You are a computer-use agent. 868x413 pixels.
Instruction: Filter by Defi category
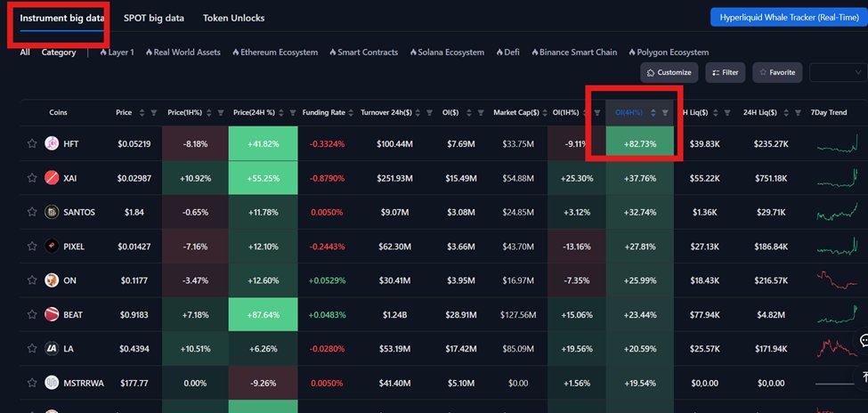click(507, 52)
